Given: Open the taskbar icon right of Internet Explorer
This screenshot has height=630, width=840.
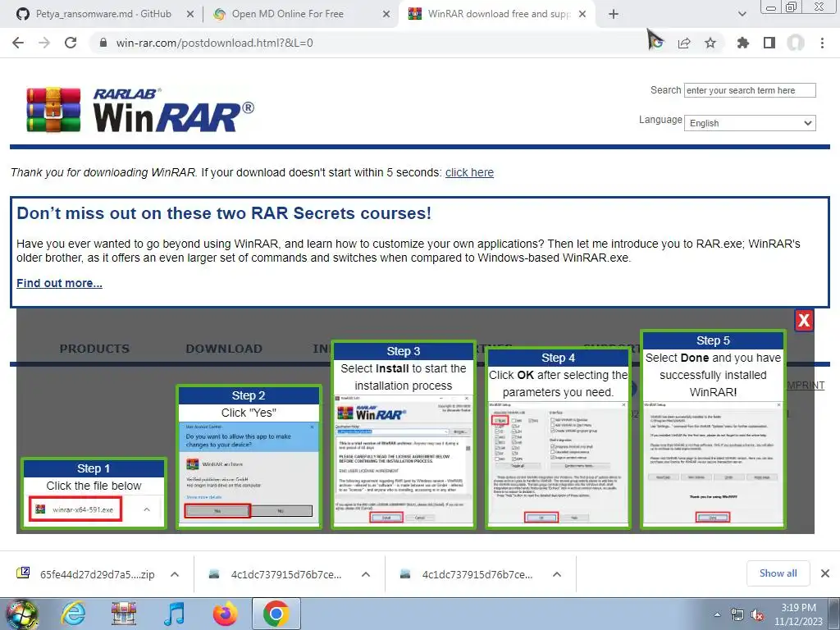Looking at the screenshot, I should point(123,614).
